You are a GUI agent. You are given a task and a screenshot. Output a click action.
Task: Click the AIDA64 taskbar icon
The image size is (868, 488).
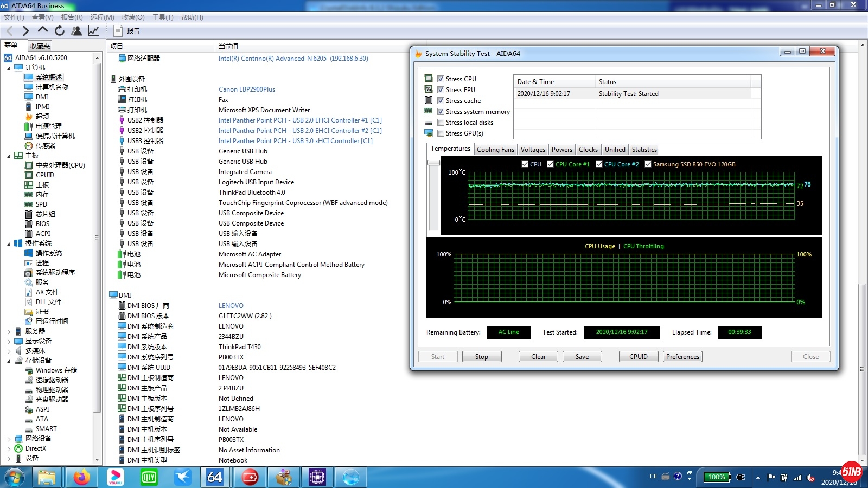point(215,477)
